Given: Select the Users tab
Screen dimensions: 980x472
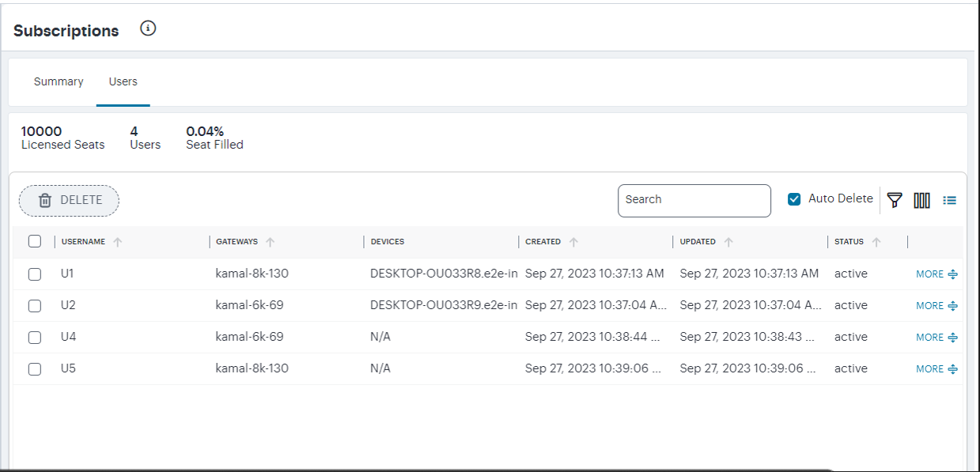Looking at the screenshot, I should tap(123, 82).
